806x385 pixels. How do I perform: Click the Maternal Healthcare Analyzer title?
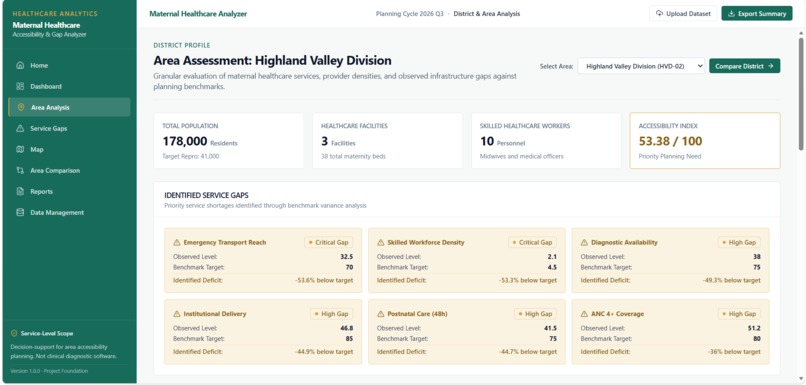(x=198, y=14)
